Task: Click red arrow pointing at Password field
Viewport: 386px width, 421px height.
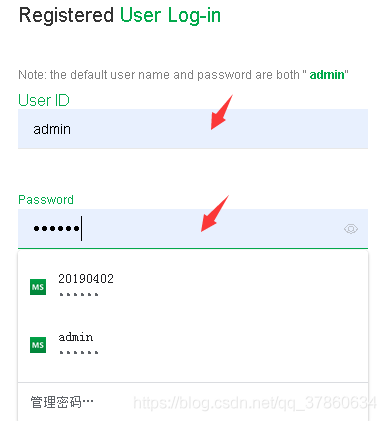Action: [215, 213]
